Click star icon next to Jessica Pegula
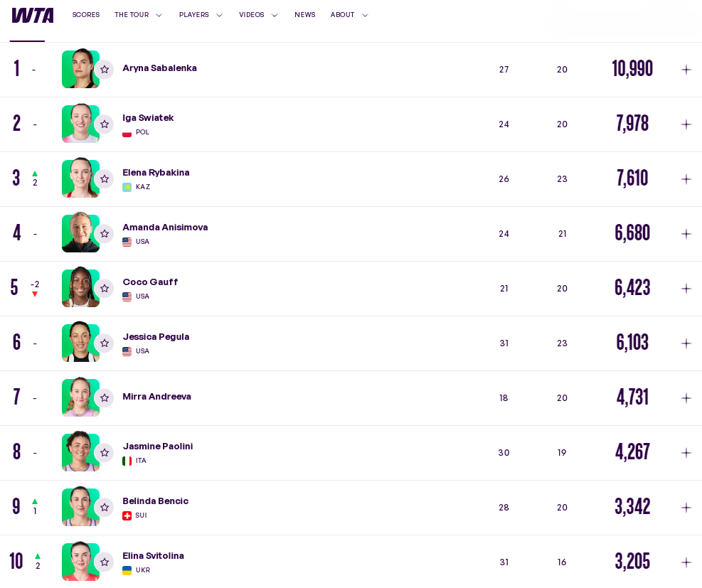Viewport: 702px width, 588px height. [x=105, y=343]
